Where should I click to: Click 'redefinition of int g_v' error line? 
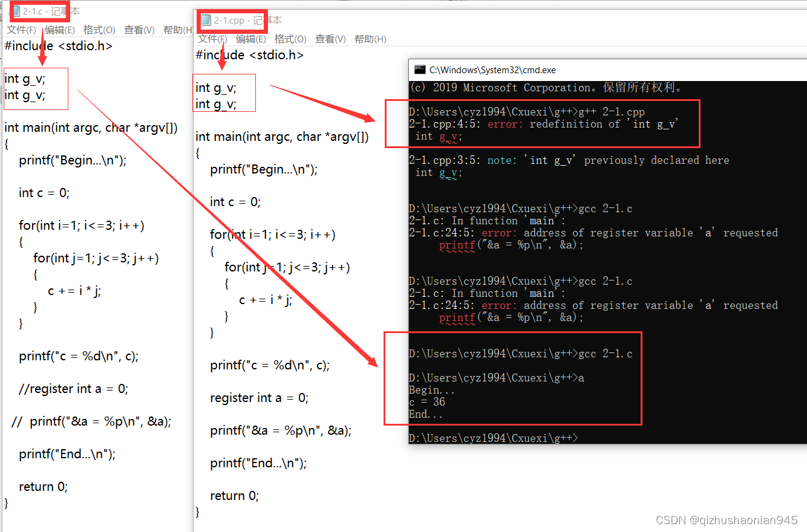tap(544, 124)
